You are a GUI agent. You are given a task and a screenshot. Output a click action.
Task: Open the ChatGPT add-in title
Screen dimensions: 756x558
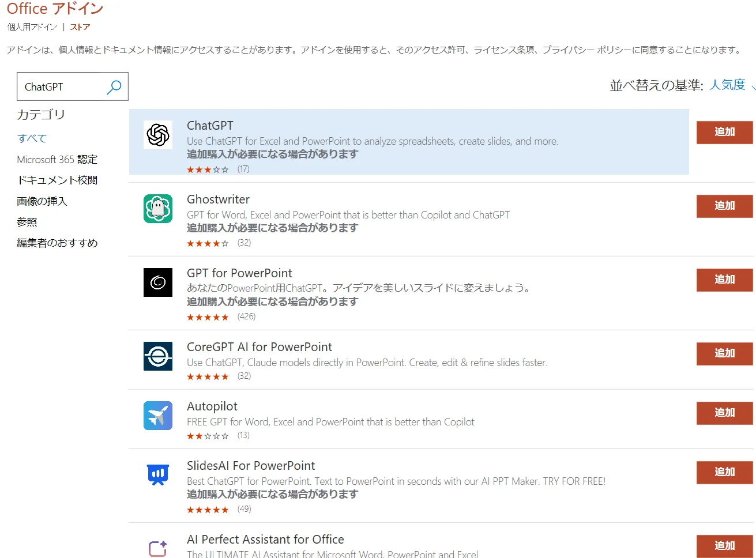coord(210,126)
